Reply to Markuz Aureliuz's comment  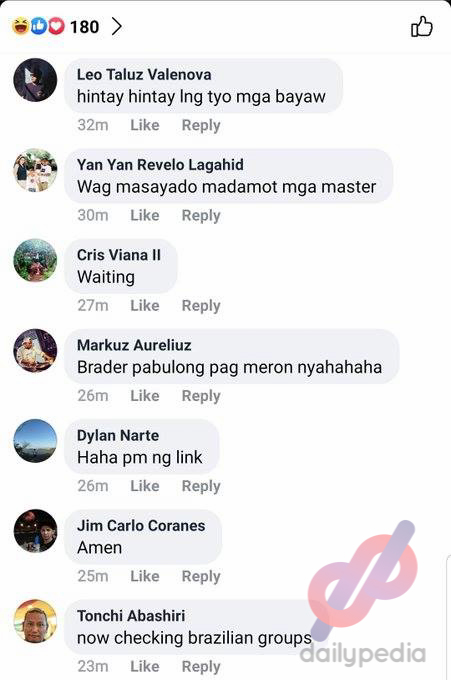pos(201,396)
